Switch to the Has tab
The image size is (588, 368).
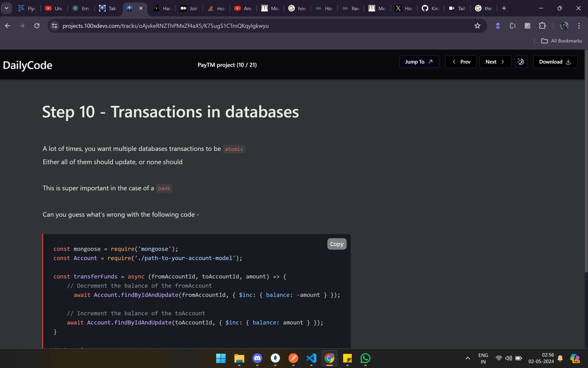162,8
